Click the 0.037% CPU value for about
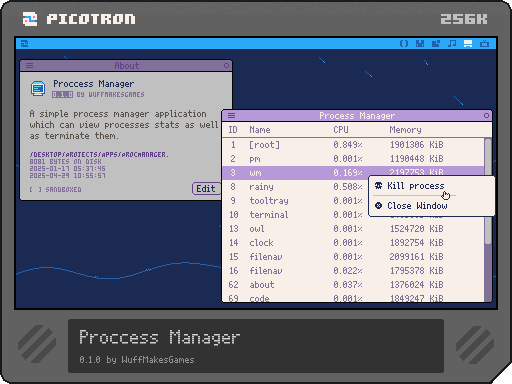Viewport: 512px width, 384px height. pos(348,285)
